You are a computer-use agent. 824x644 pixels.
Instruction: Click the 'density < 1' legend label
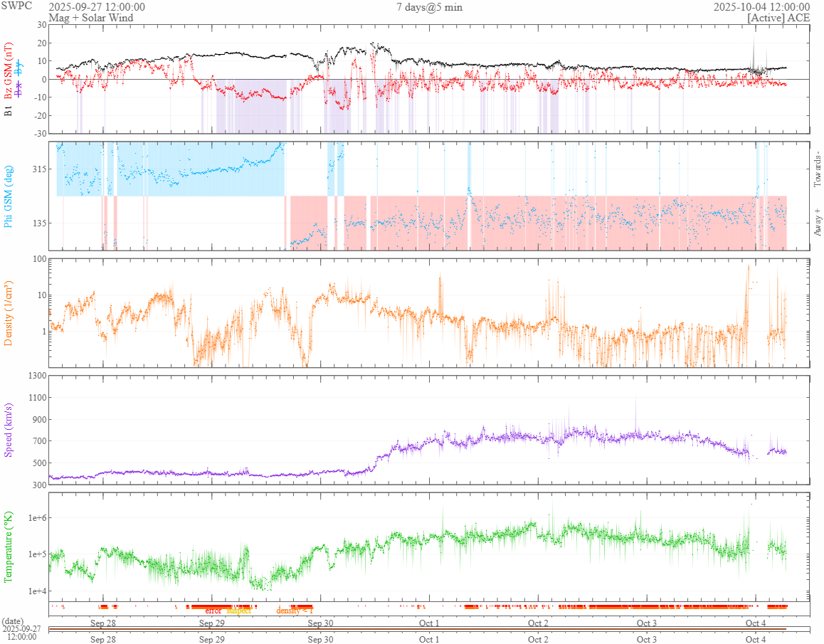[294, 611]
